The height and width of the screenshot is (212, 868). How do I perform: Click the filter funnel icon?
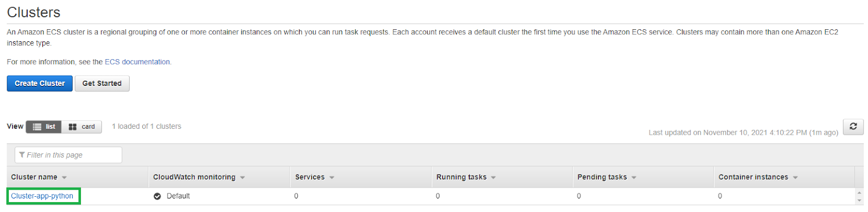coord(22,155)
